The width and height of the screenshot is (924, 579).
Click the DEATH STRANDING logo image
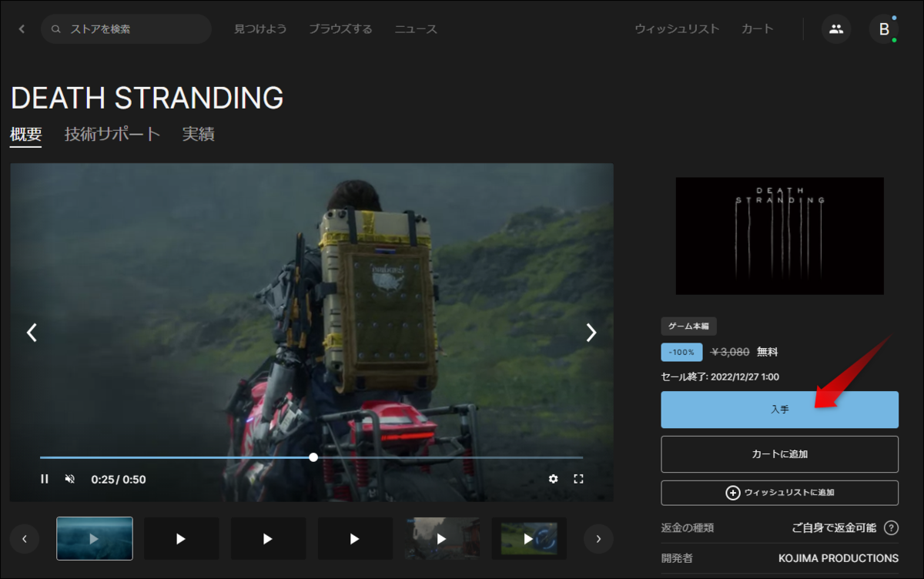tap(779, 236)
